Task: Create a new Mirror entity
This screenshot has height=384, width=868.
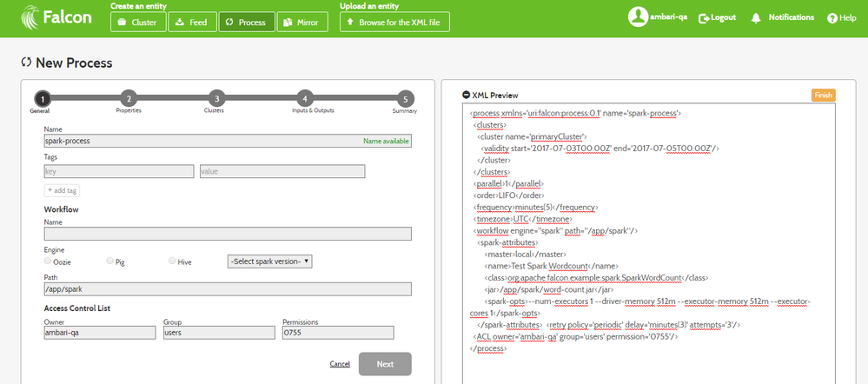Action: click(302, 22)
